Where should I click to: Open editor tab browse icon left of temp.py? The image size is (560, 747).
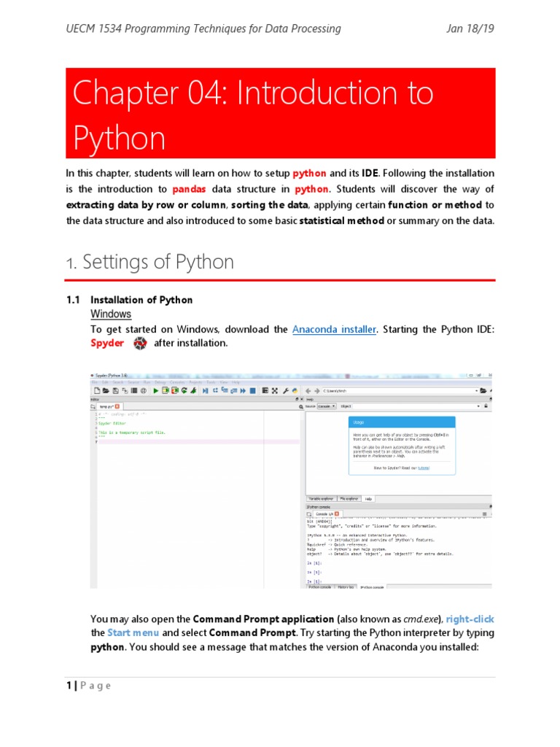click(x=93, y=407)
